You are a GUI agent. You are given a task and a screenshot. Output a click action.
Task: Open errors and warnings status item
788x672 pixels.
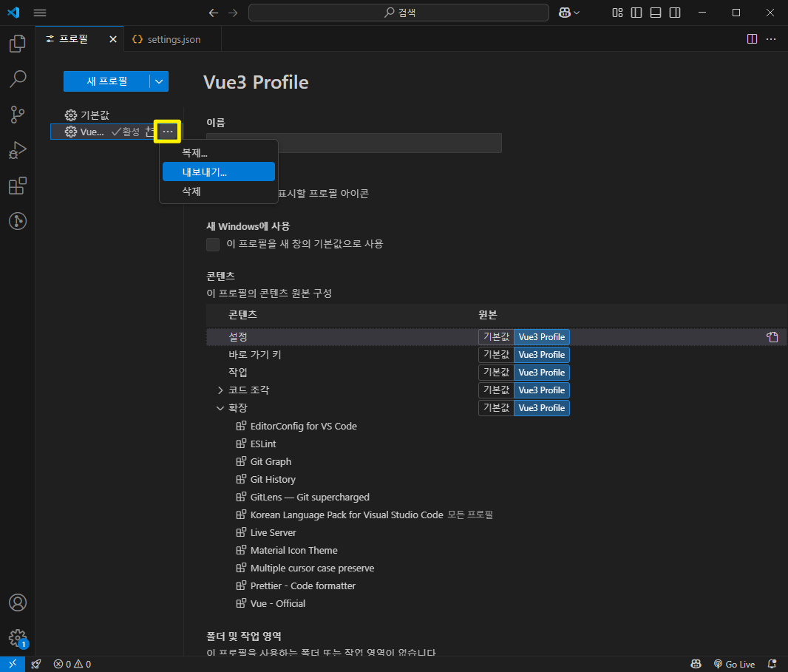(72, 664)
